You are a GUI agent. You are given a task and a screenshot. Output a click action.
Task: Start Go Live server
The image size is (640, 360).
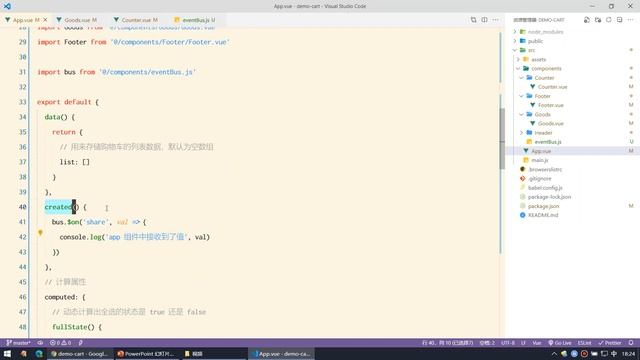(x=560, y=343)
